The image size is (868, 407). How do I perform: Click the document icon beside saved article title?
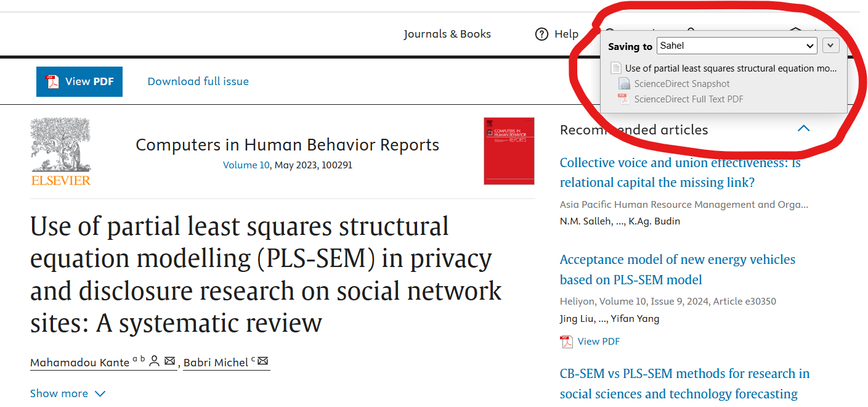615,68
